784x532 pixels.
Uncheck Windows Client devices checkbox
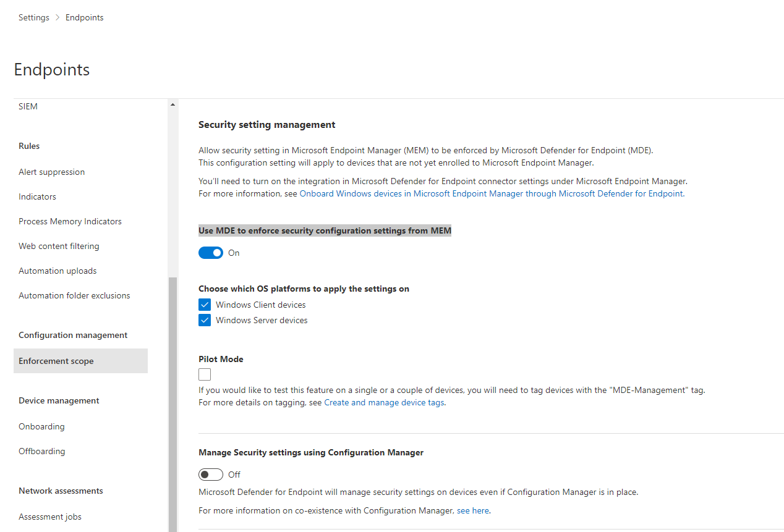pyautogui.click(x=205, y=305)
